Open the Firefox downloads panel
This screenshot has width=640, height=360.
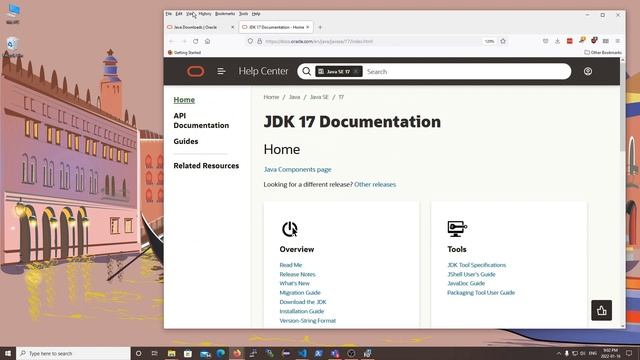tap(557, 41)
